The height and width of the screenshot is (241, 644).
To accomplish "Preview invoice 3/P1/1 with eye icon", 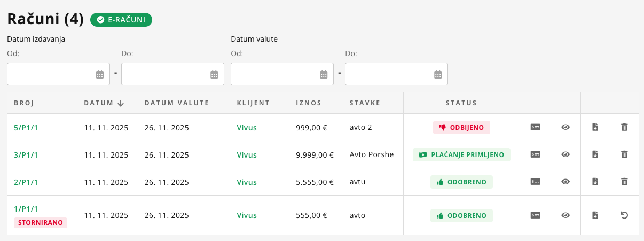I will (566, 154).
